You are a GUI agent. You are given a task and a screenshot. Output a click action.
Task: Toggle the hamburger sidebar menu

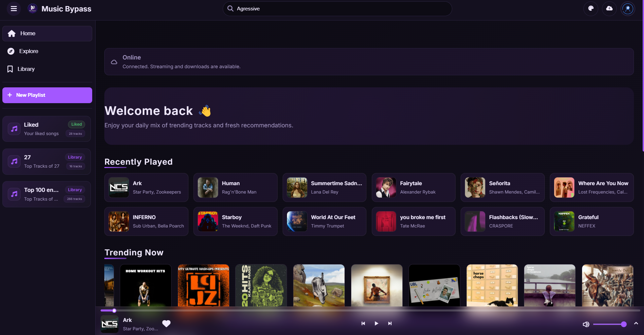(x=13, y=8)
